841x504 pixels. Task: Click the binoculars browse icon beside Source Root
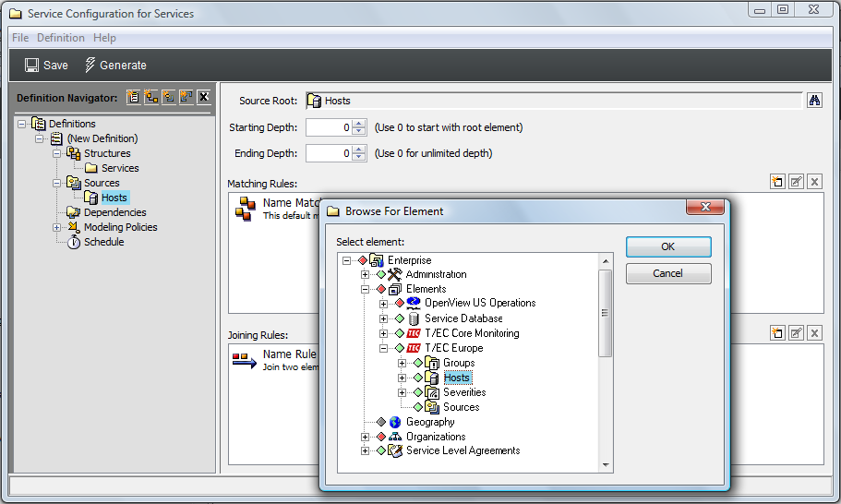[x=815, y=101]
